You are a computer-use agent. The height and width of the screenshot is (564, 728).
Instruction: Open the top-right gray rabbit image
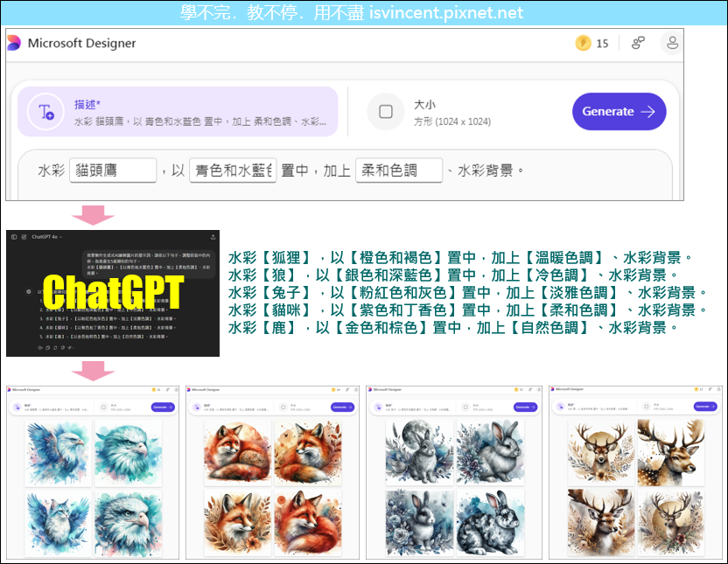click(x=490, y=452)
